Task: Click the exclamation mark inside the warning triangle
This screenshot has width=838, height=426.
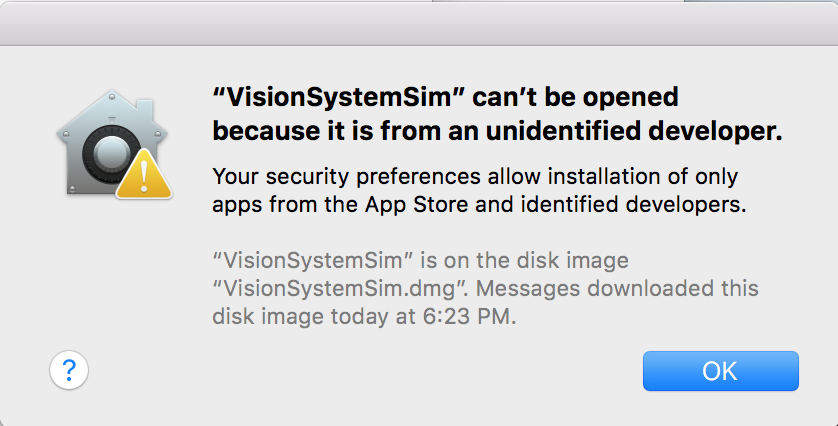Action: [144, 177]
